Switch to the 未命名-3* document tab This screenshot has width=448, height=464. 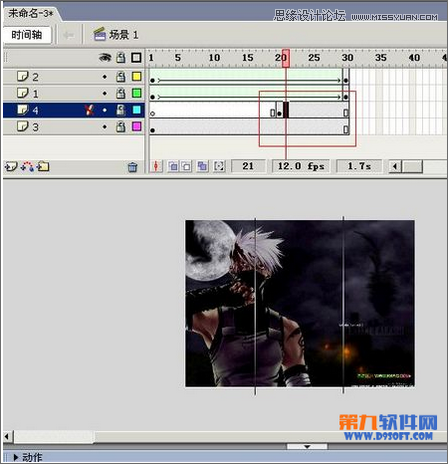click(x=31, y=14)
